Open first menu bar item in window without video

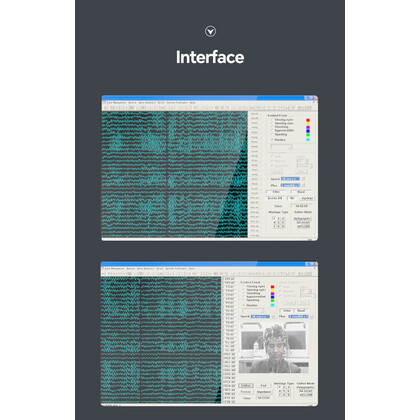coord(116,103)
